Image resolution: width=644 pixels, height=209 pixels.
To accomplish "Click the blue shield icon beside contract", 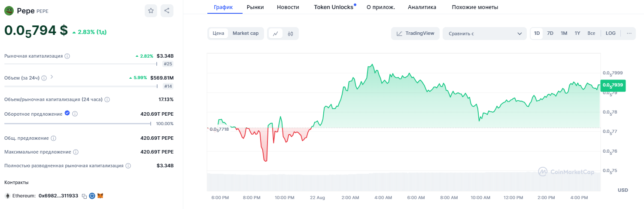I will point(92,196).
